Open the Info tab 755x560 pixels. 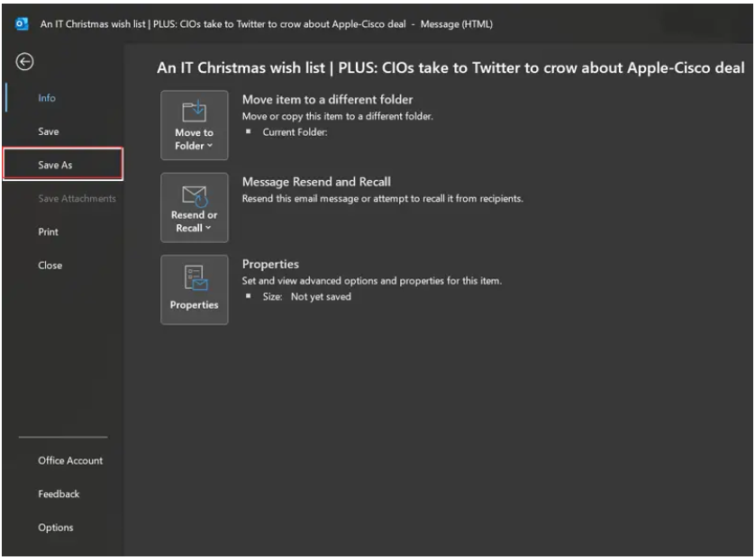tap(47, 98)
